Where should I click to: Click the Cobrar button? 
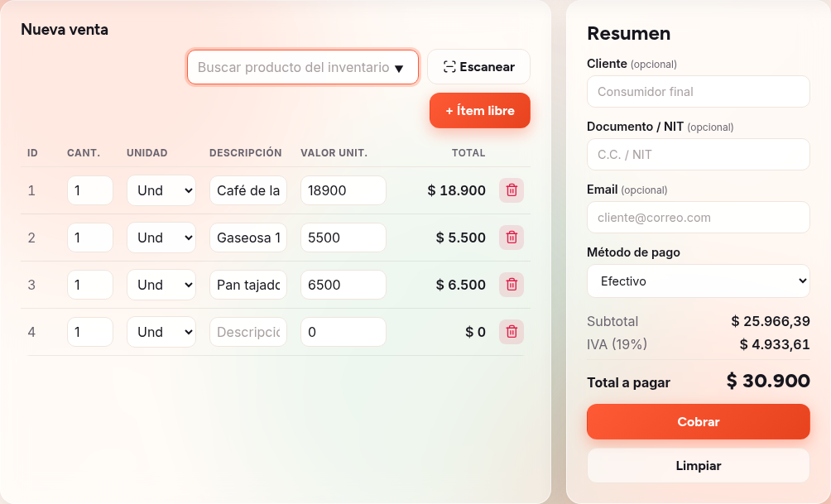point(698,422)
